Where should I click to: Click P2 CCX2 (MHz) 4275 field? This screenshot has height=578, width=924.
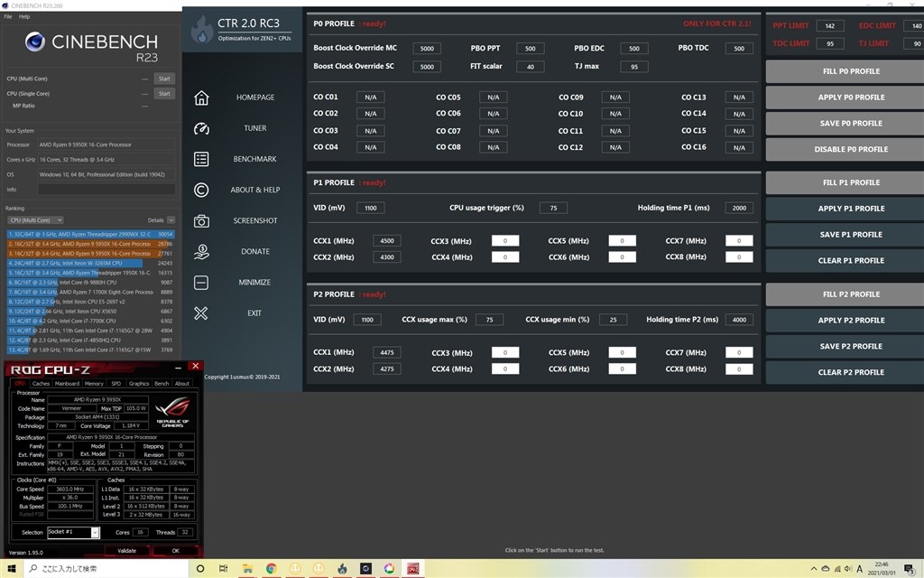click(x=387, y=368)
